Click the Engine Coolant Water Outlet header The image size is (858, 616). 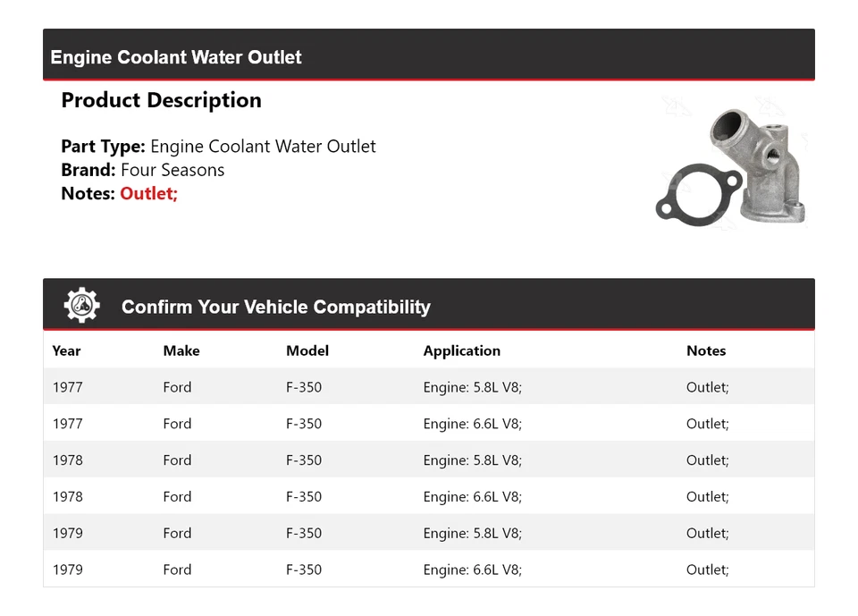click(176, 57)
